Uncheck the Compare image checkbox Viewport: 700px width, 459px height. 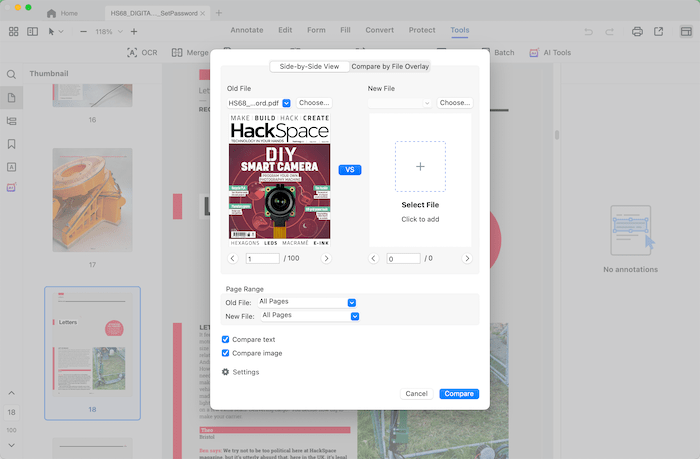tap(226, 353)
